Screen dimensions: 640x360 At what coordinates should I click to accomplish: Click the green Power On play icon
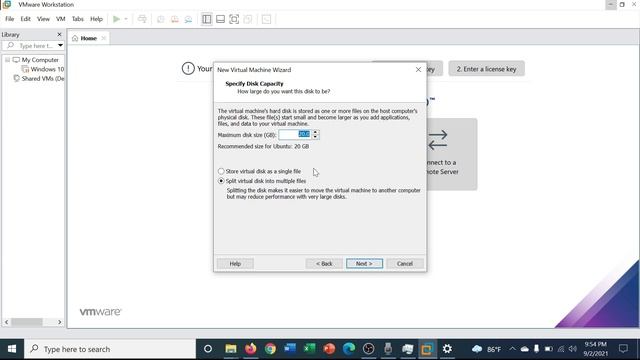point(116,19)
